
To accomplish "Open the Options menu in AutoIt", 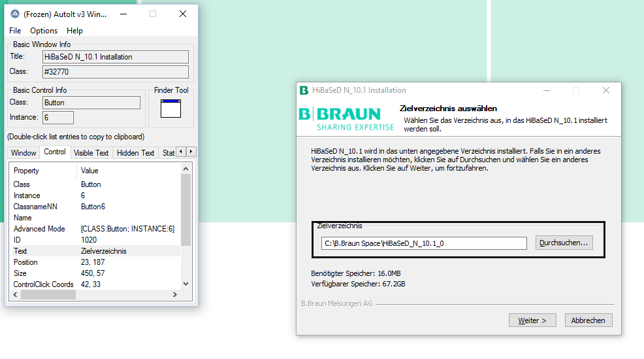I will point(44,31).
